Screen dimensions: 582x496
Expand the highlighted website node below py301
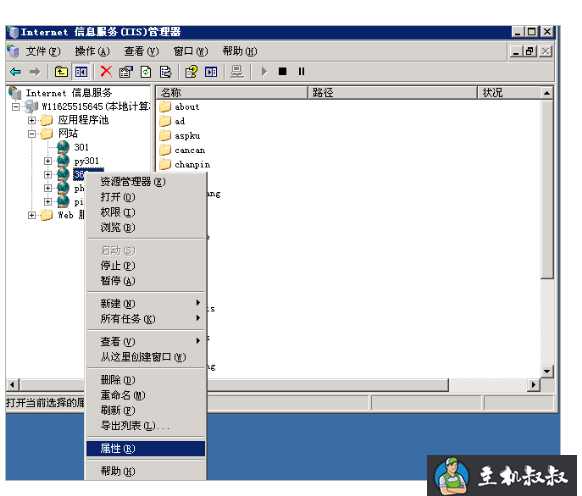(x=48, y=174)
